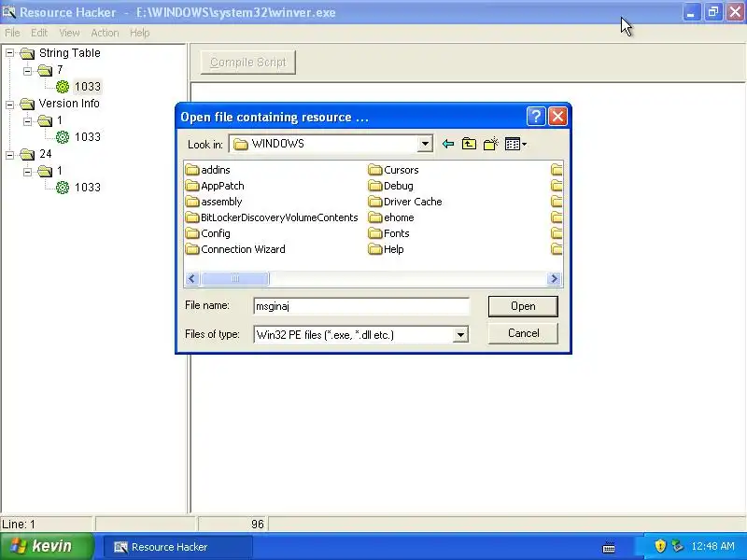This screenshot has height=560, width=747.
Task: Click the taskbar clock showing 12:48 AM
Action: pyautogui.click(x=713, y=546)
